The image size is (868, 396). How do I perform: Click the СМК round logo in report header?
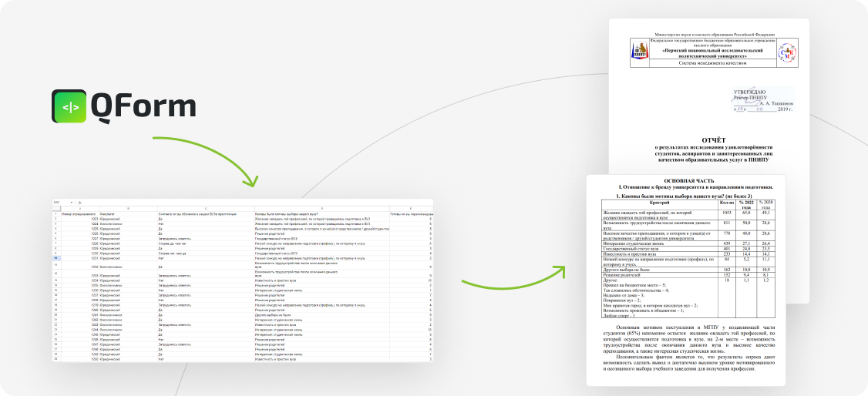coord(787,52)
